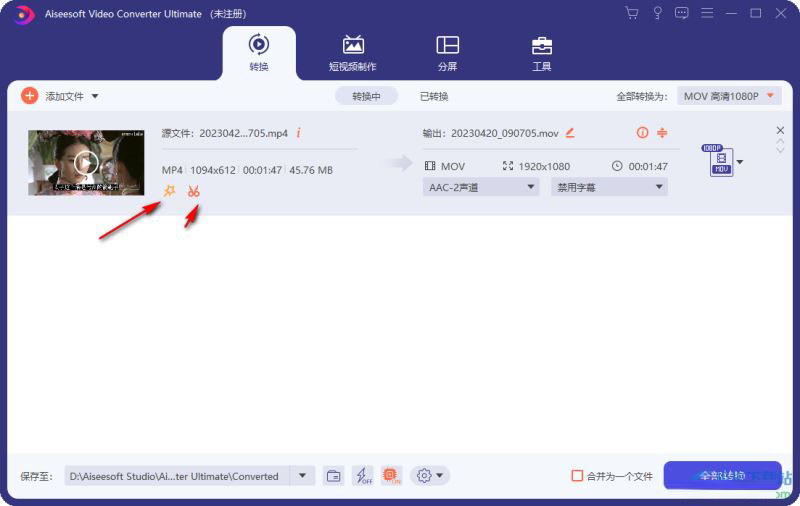Show the 转换中 list

tap(366, 96)
